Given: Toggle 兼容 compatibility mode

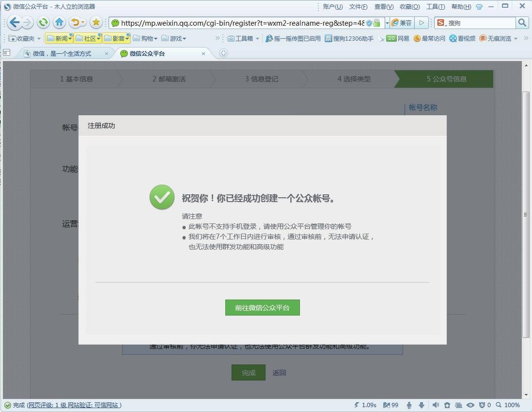Looking at the screenshot, I should (x=402, y=23).
